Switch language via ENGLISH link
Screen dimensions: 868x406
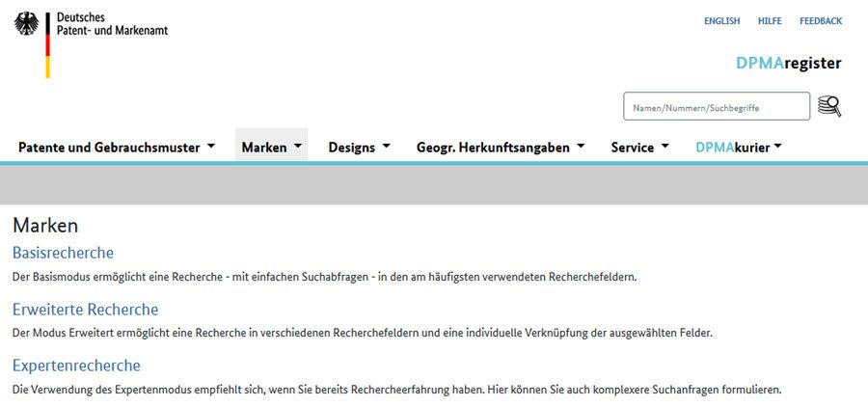pyautogui.click(x=721, y=21)
